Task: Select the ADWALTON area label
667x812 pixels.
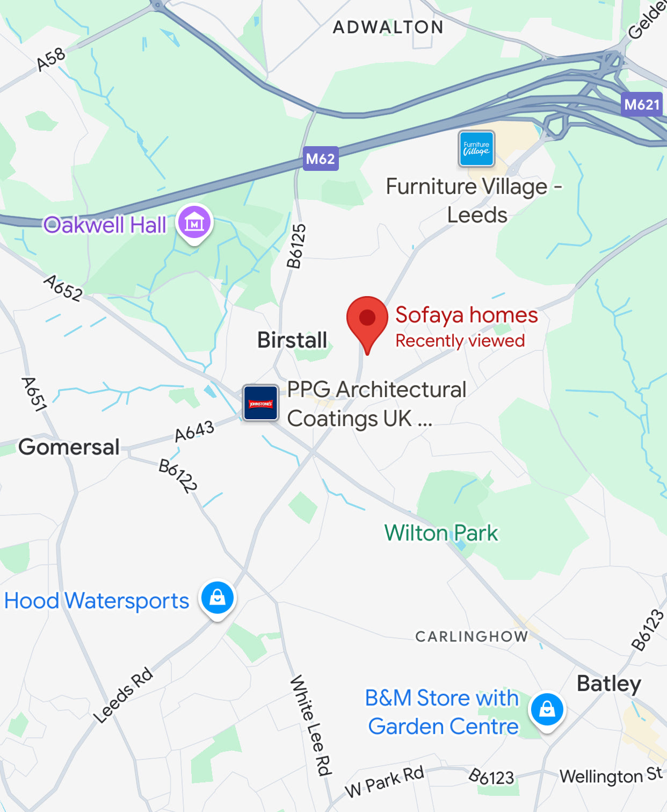Action: 388,27
